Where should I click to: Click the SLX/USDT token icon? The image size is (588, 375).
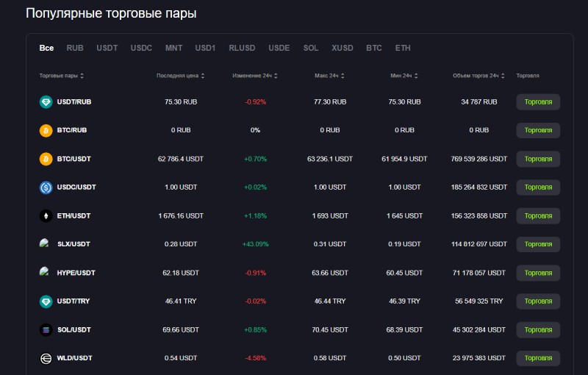pos(44,243)
